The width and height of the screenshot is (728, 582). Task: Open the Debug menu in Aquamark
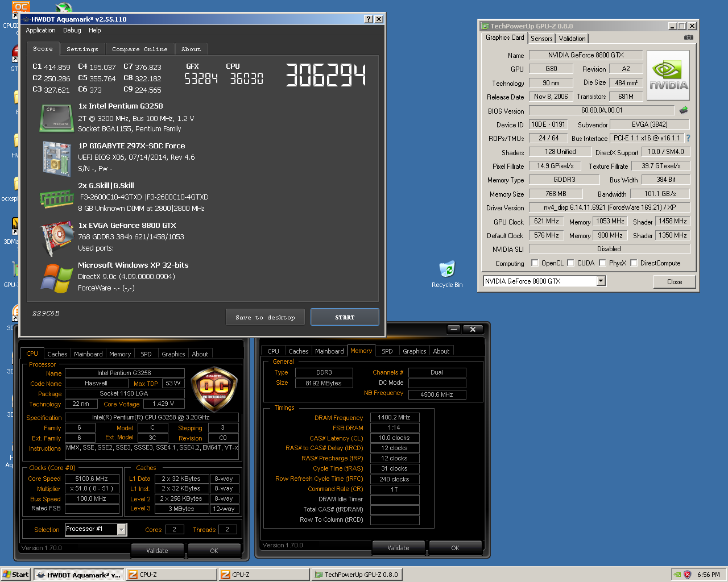(72, 30)
